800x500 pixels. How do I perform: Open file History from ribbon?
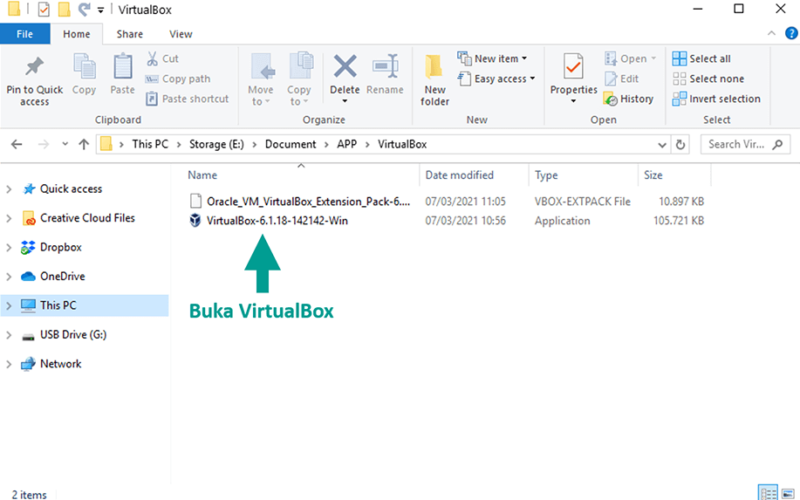click(x=629, y=99)
